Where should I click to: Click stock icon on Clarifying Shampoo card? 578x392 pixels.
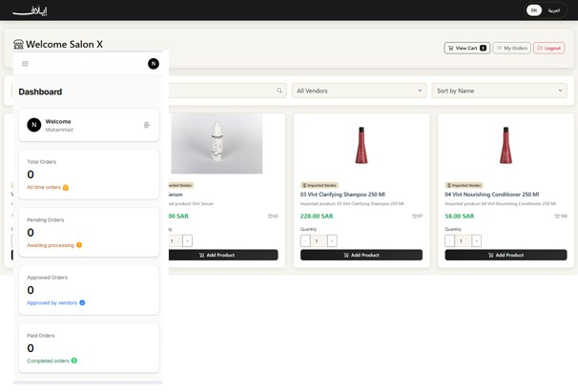click(414, 217)
